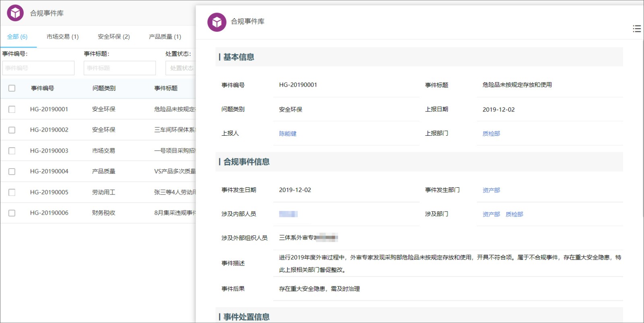Screen dimensions: 644x323
Task: Click 产品质量 category in row HG-20190004
Action: (x=103, y=171)
